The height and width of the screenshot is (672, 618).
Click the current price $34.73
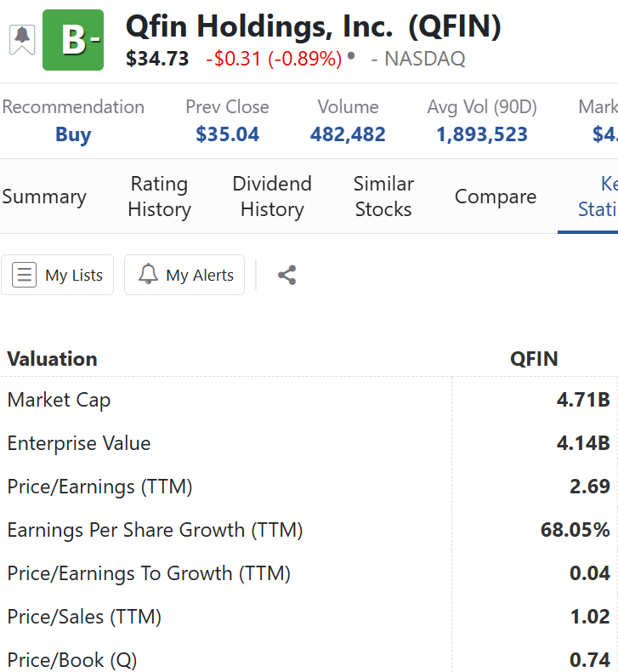[157, 59]
